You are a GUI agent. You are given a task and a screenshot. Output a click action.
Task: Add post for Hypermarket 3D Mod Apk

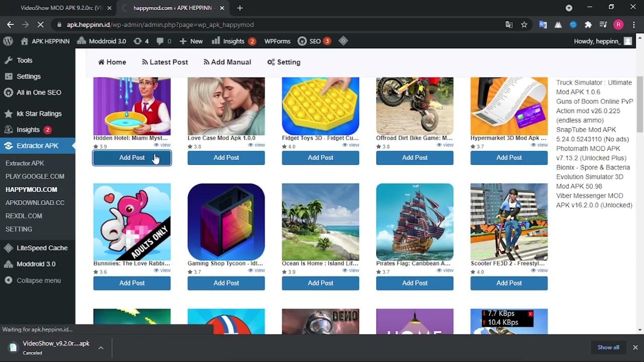509,158
